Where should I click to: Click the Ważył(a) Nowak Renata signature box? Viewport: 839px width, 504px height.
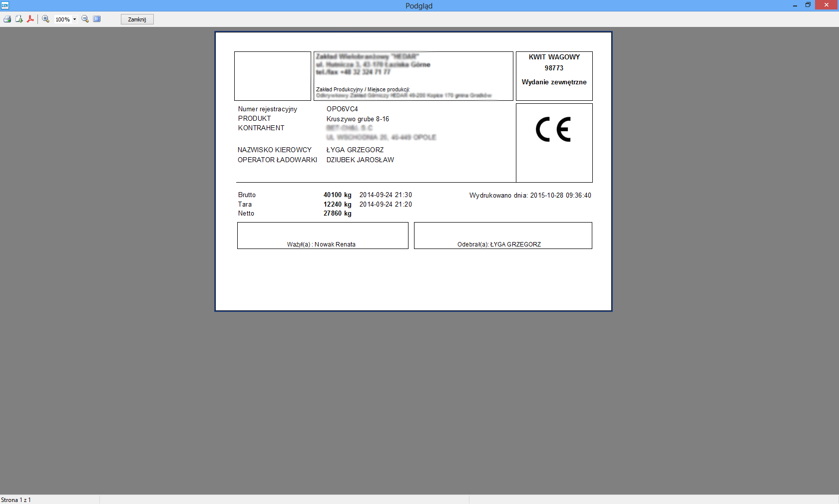(323, 236)
